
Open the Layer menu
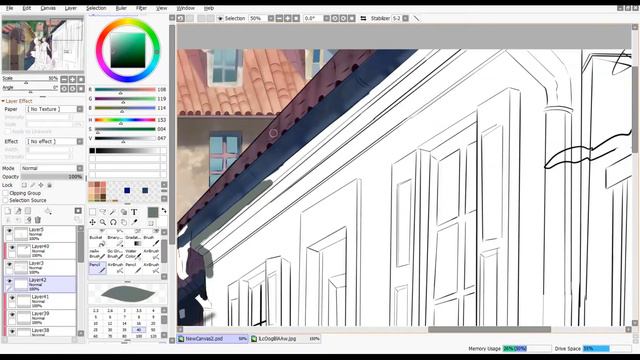pos(71,8)
